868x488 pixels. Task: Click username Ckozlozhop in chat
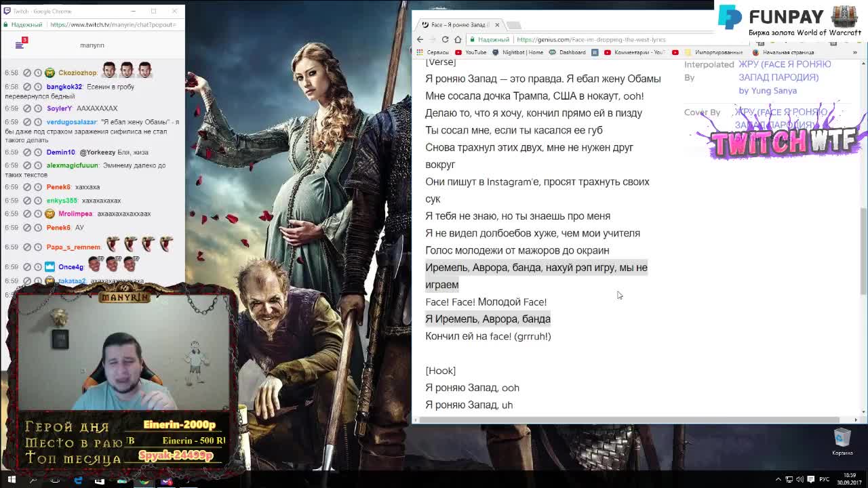coord(77,73)
